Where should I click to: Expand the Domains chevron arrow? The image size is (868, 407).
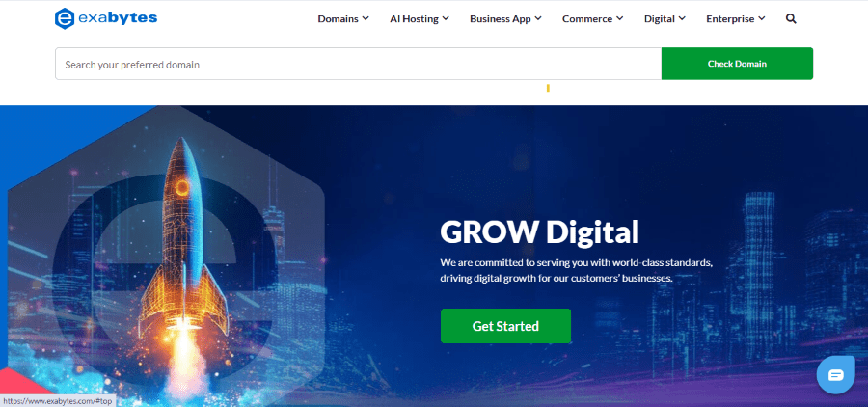click(366, 19)
